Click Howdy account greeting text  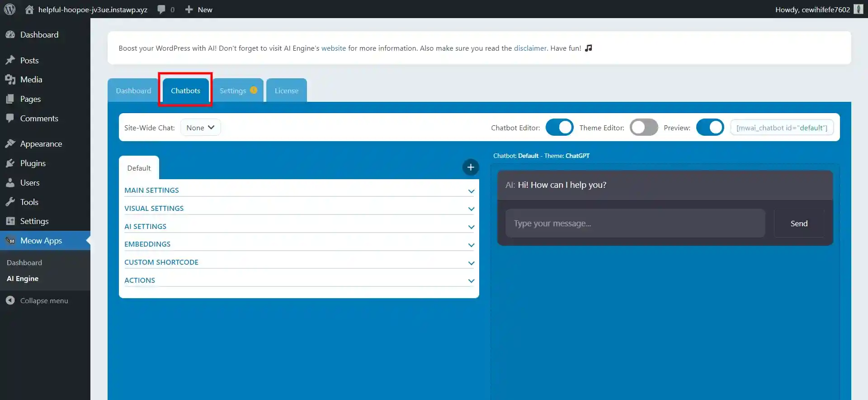(812, 10)
